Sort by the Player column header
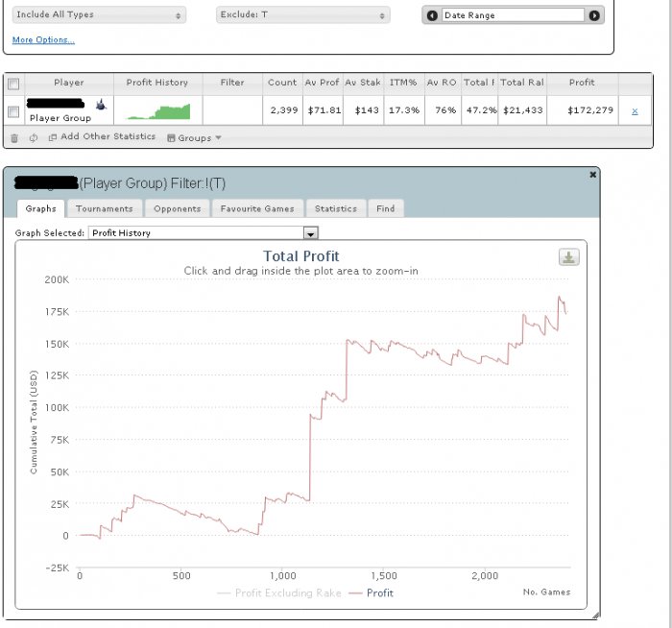This screenshot has width=672, height=628. click(69, 83)
